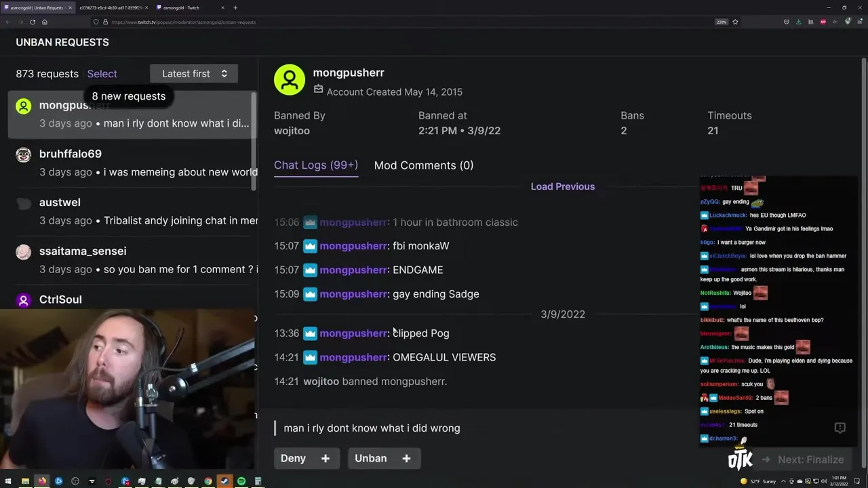
Task: Switch to Mod Comments (0) tab
Action: tap(424, 165)
